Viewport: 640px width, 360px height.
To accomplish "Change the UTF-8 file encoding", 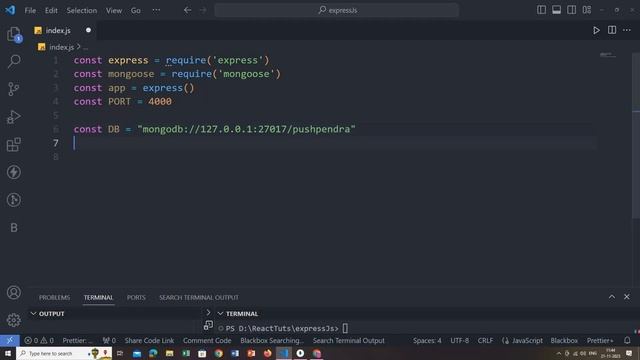I will click(460, 340).
